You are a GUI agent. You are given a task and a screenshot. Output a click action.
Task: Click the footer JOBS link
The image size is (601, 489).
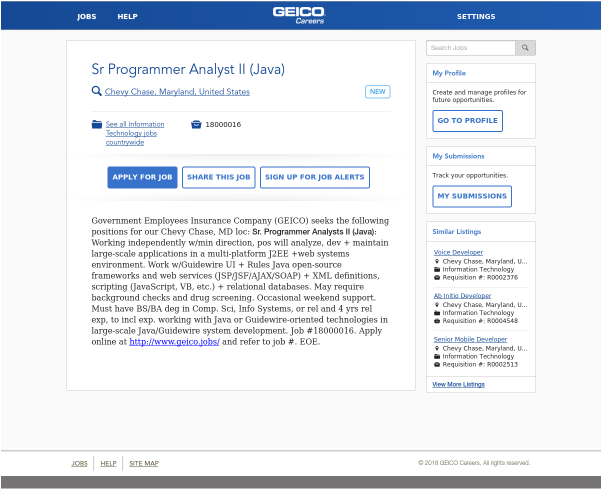(x=79, y=463)
